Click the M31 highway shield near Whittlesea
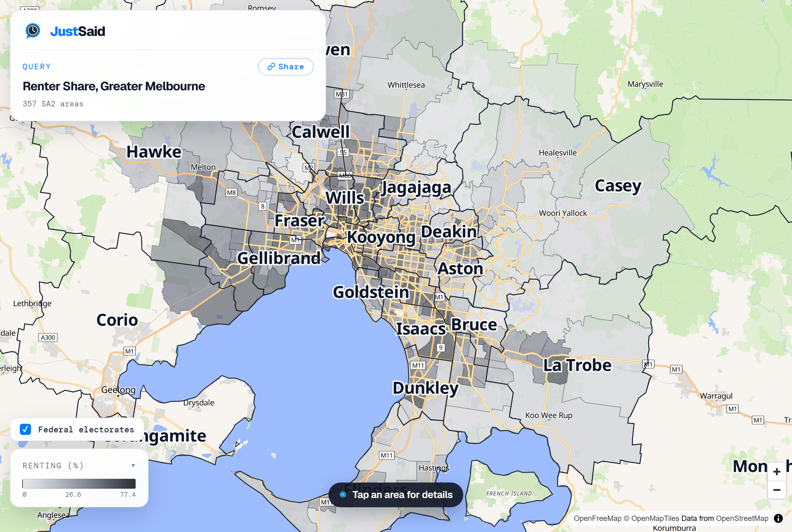 pos(342,94)
